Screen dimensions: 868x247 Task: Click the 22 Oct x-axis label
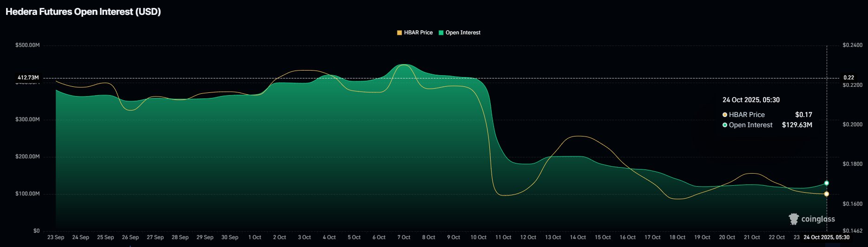[x=776, y=237]
